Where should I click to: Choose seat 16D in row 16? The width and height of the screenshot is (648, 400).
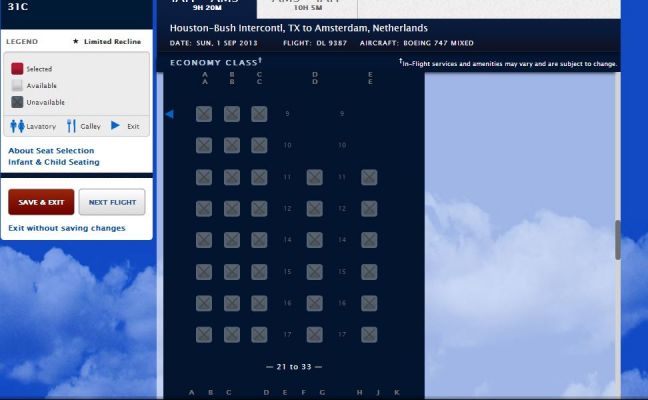click(x=314, y=303)
